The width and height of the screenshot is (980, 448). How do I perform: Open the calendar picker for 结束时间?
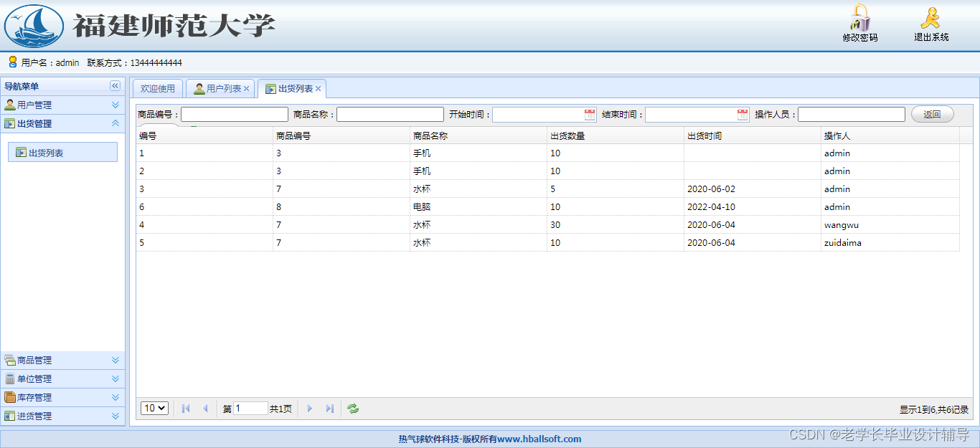743,114
